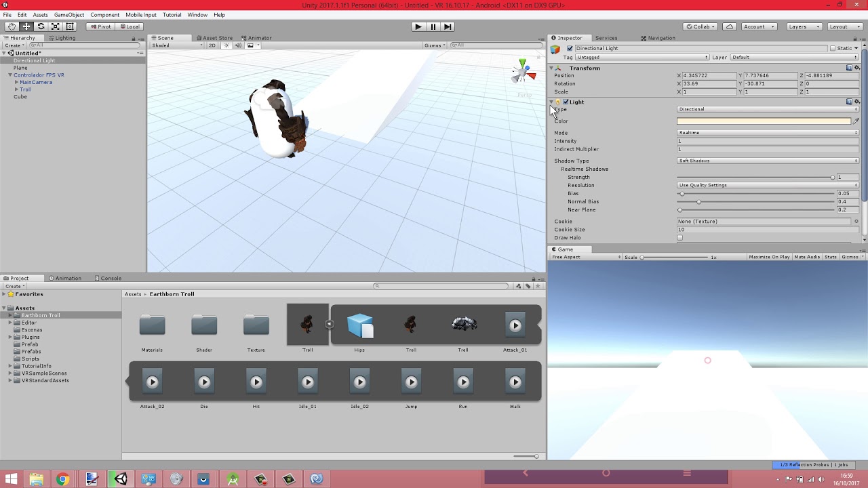Switch to the Asset Store tab
The width and height of the screenshot is (868, 488).
click(214, 38)
